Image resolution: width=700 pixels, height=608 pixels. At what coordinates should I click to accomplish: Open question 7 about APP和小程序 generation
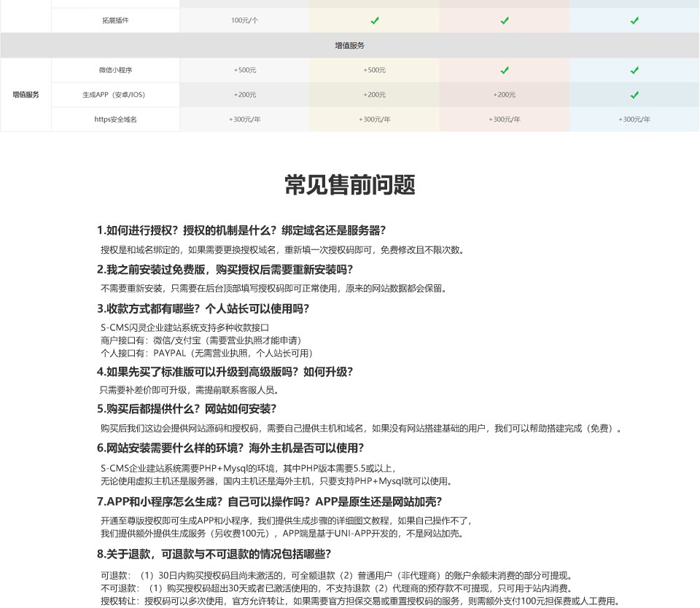269,502
